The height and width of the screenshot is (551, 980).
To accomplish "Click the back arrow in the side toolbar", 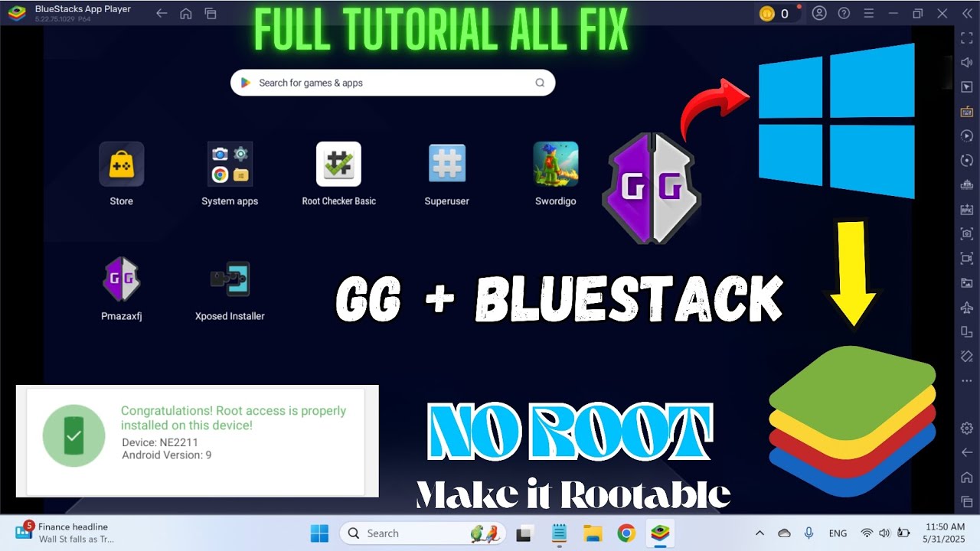I will pyautogui.click(x=967, y=452).
